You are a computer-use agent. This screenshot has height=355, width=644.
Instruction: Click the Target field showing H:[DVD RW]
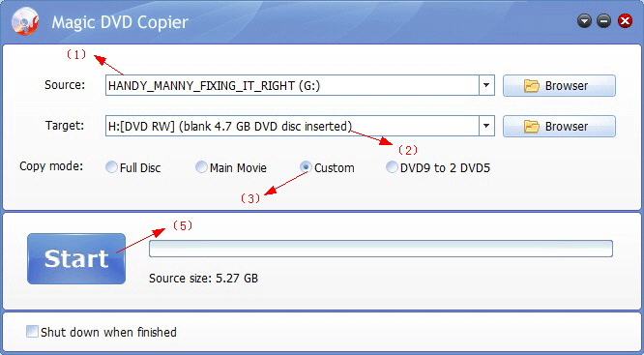(x=292, y=126)
